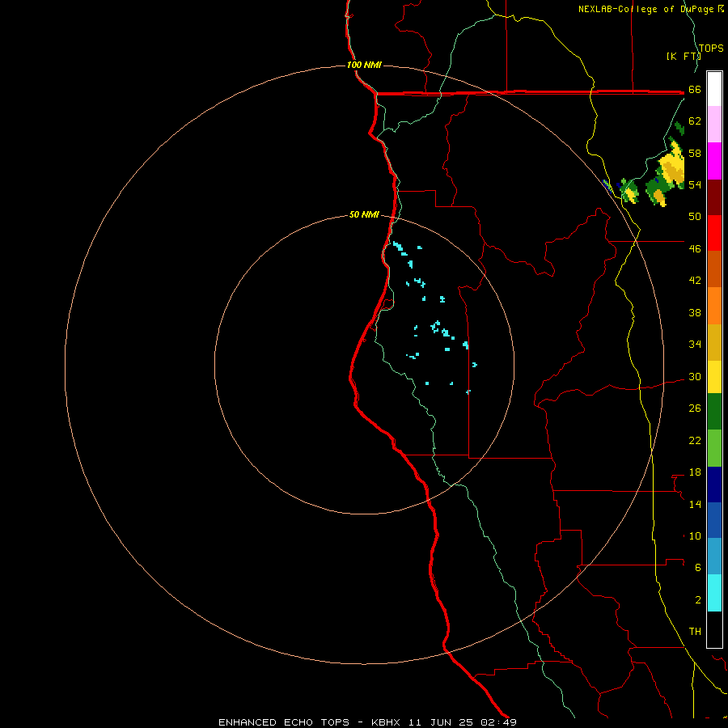The height and width of the screenshot is (728, 728).
Task: Pick the light blue legend block near 6
Action: (714, 557)
